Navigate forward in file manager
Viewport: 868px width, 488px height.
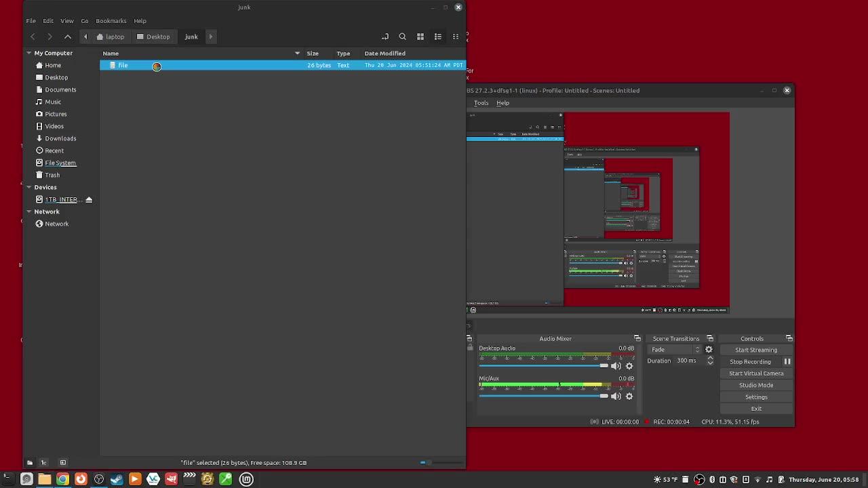click(50, 37)
